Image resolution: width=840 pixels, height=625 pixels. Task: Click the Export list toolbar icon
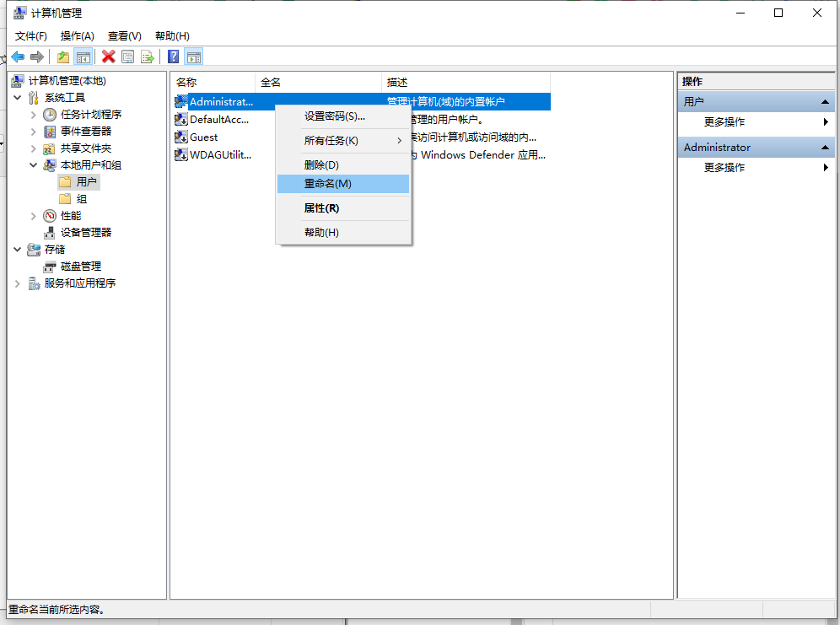click(148, 57)
